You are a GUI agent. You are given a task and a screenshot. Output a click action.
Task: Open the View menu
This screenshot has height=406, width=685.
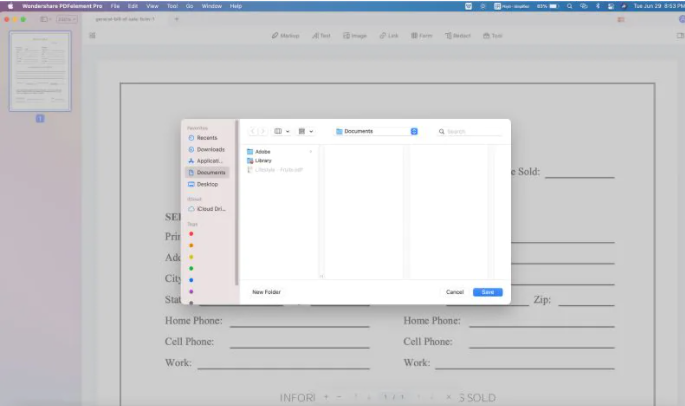pos(152,6)
